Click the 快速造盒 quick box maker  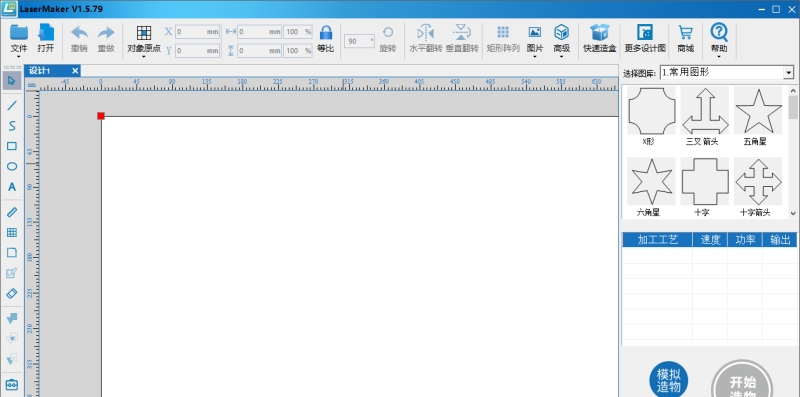pyautogui.click(x=599, y=33)
